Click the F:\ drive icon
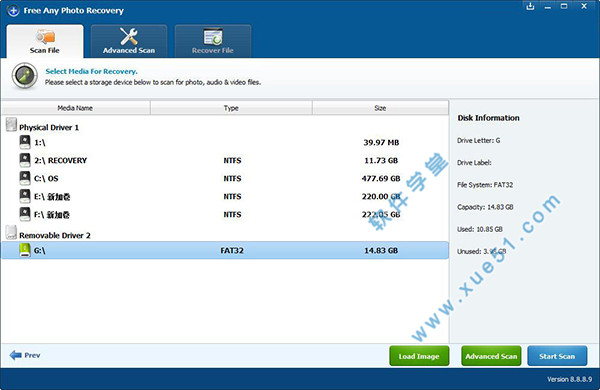600x390 pixels. pos(25,214)
